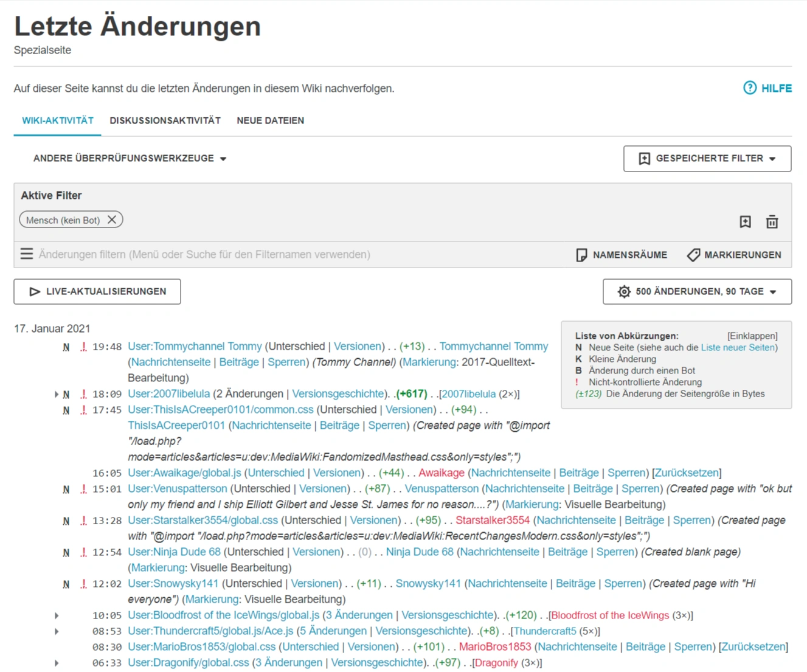The width and height of the screenshot is (807, 672).
Task: Open '3 Änderungen' for Bloodfrost global.js
Action: tap(359, 615)
